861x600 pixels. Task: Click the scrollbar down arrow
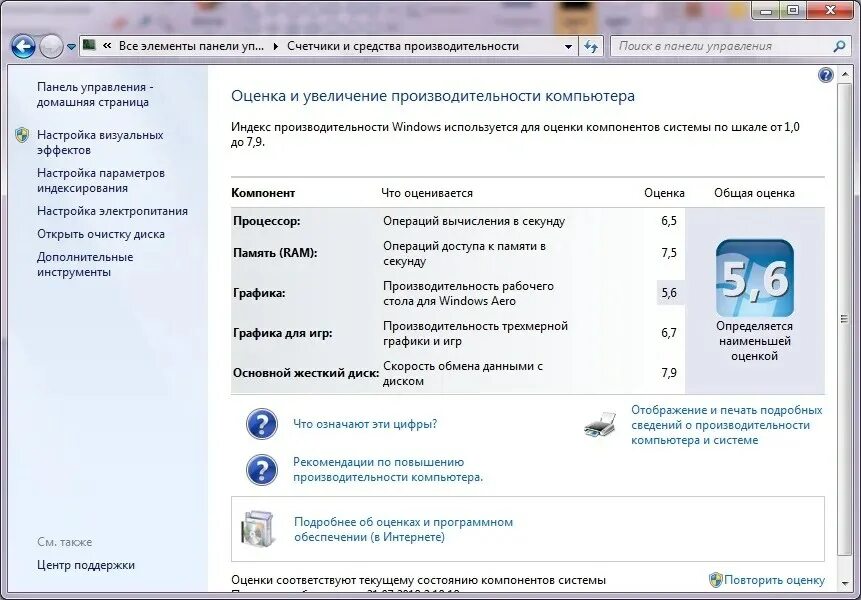pyautogui.click(x=844, y=584)
